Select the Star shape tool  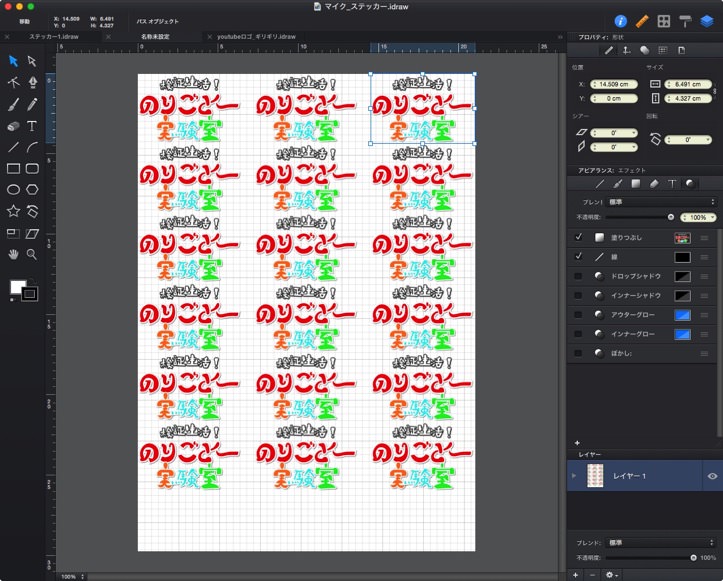[13, 211]
